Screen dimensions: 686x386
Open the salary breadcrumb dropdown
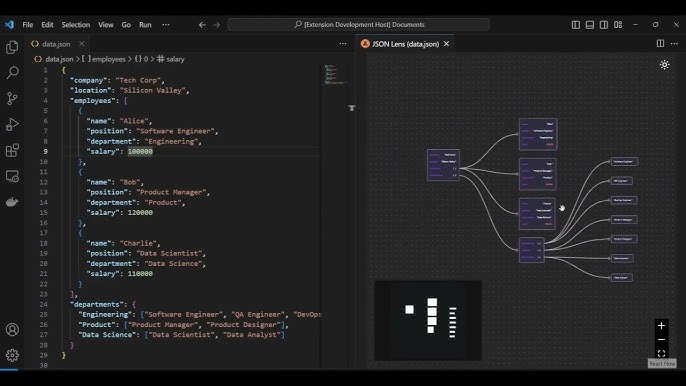point(171,59)
